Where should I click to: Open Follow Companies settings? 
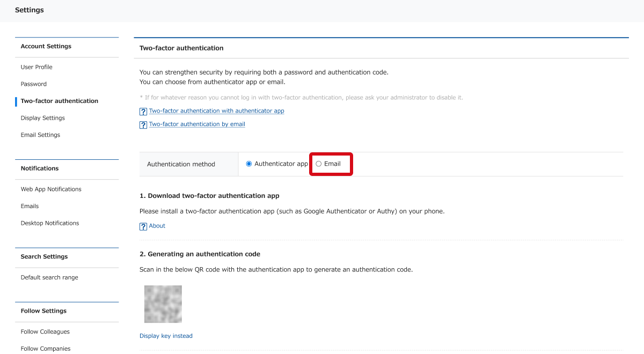click(x=46, y=349)
